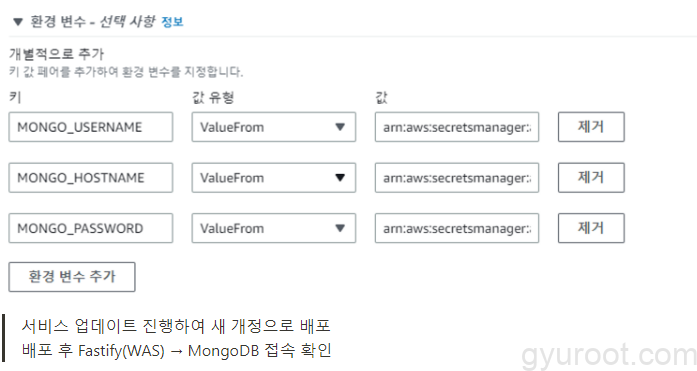Select the MONGO_USERNAME key field
The height and width of the screenshot is (371, 697).
tap(91, 127)
